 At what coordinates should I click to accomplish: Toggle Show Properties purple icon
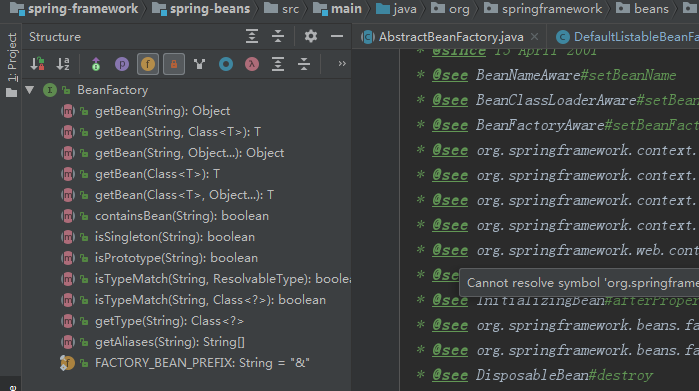coord(122,64)
